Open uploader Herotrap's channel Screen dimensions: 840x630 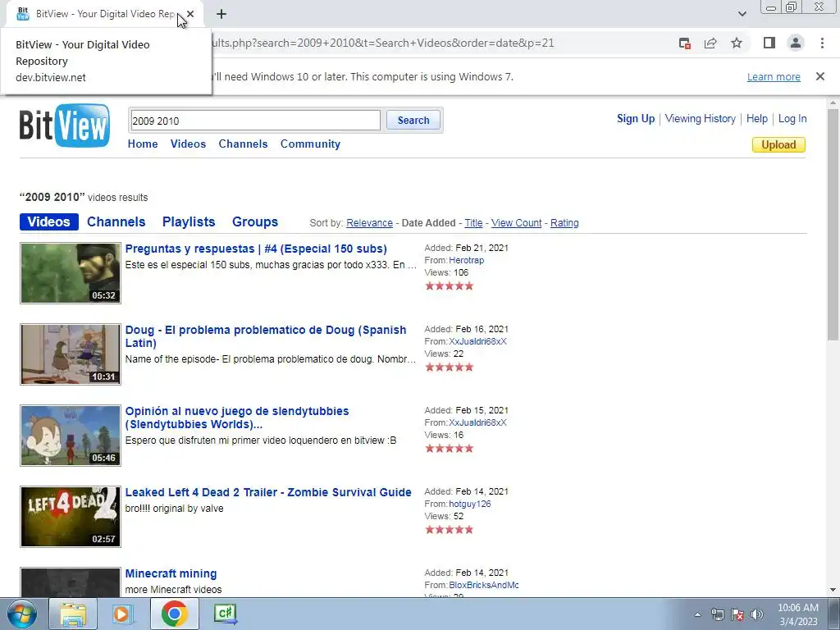(x=466, y=260)
